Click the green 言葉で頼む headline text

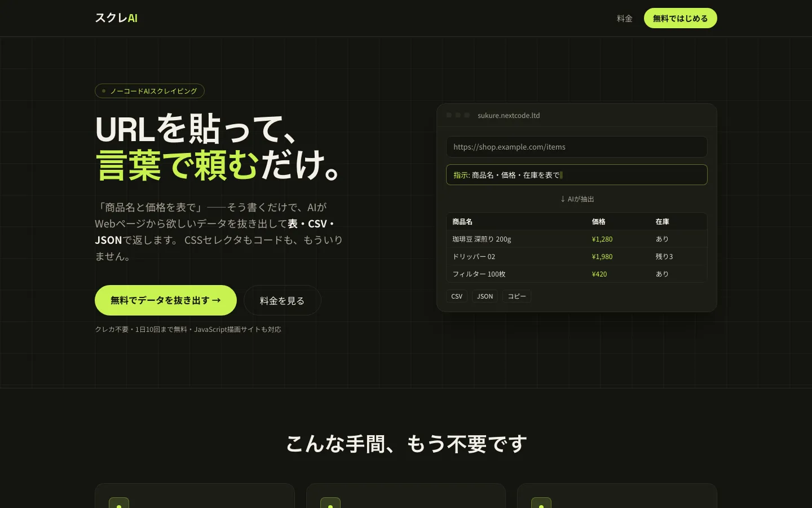pos(177,165)
